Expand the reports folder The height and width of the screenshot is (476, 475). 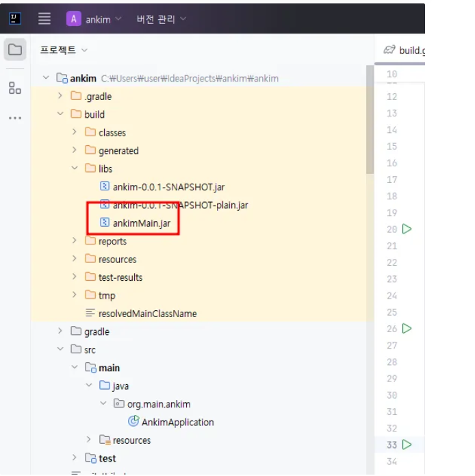click(75, 240)
